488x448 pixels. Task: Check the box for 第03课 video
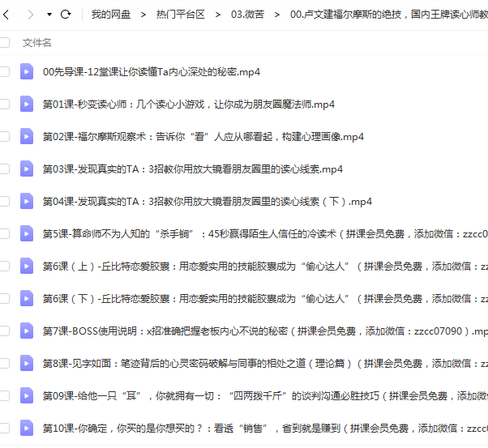pos(4,169)
